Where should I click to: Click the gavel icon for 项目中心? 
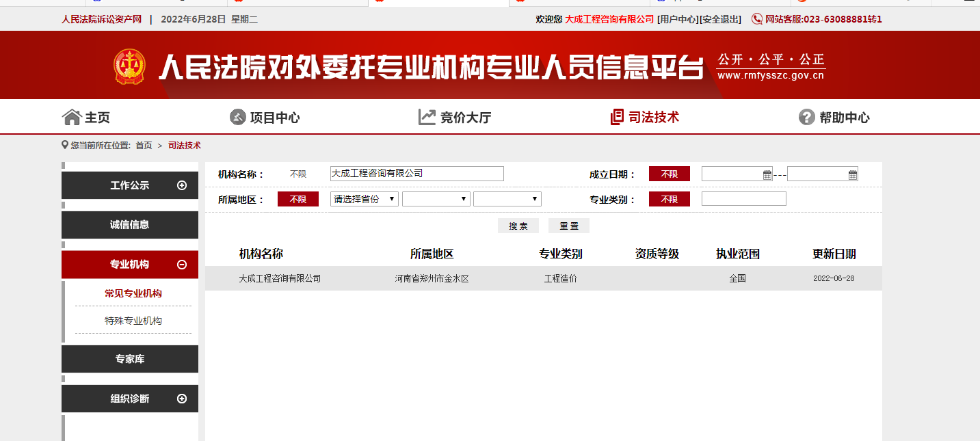pyautogui.click(x=237, y=118)
